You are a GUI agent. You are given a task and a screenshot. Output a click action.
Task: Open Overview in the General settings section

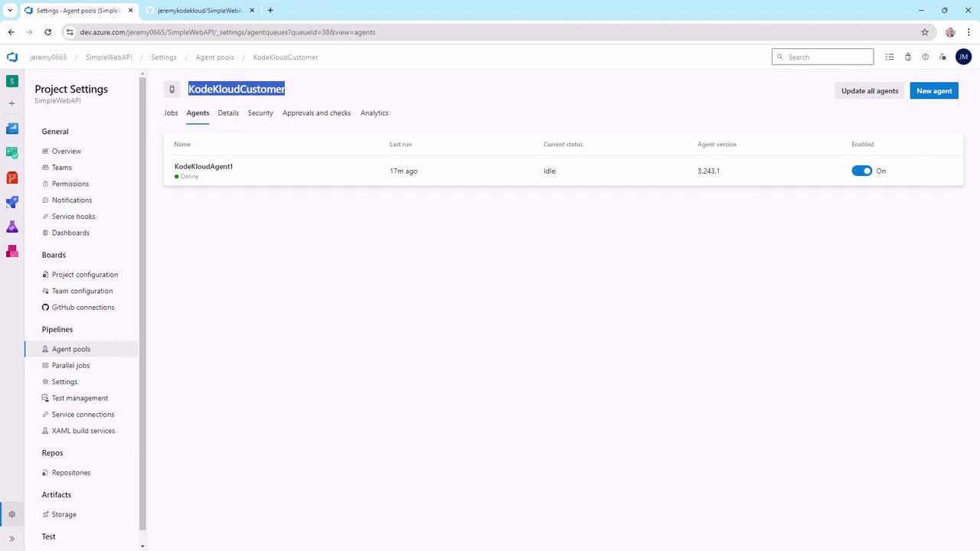coord(67,152)
